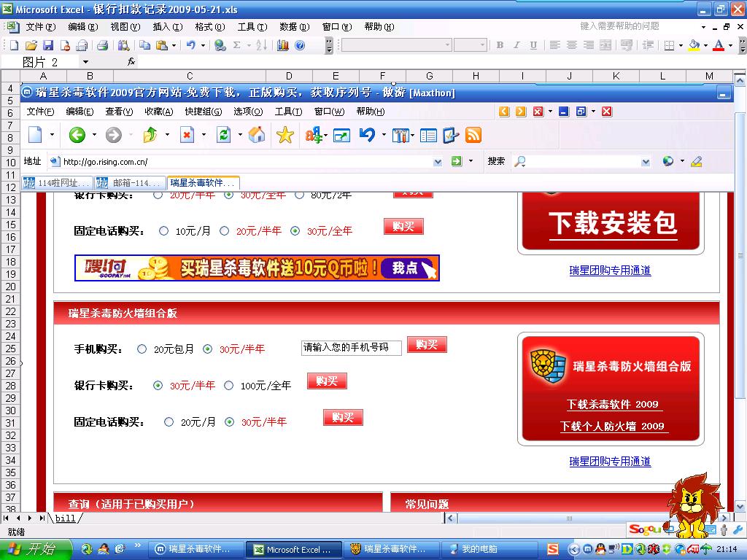Select 20元/月 combo fixed-phone option

click(169, 422)
